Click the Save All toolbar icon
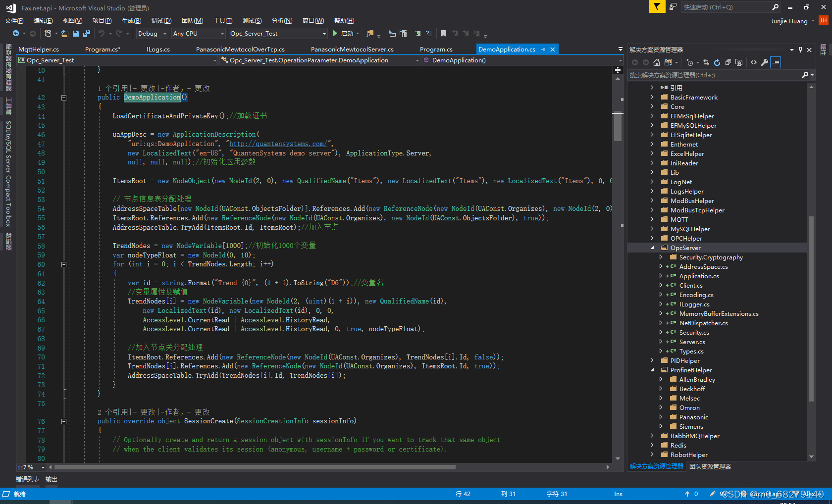This screenshot has height=504, width=832. (x=87, y=34)
